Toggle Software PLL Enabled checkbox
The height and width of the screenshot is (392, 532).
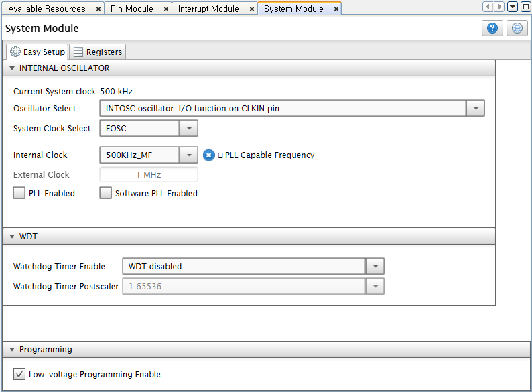[105, 193]
